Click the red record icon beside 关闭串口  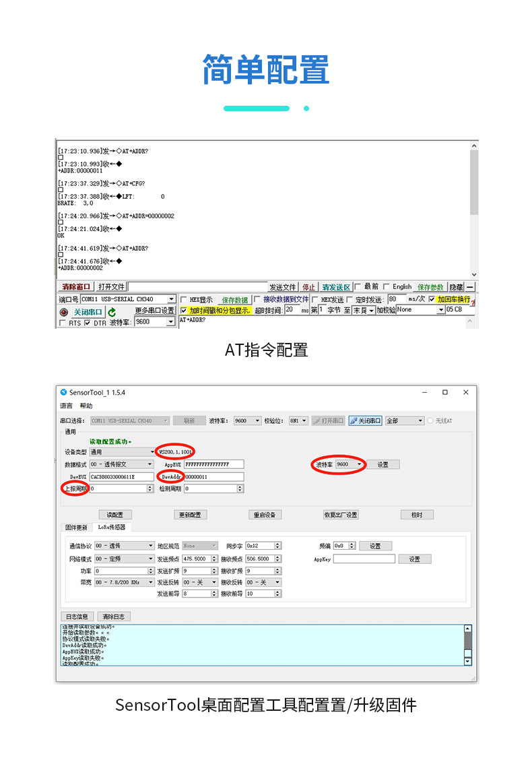[63, 312]
